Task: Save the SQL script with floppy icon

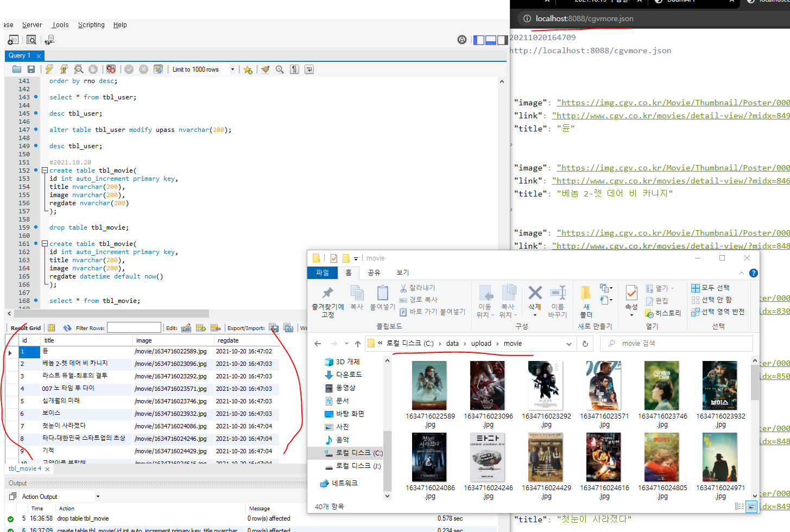Action: pos(31,69)
